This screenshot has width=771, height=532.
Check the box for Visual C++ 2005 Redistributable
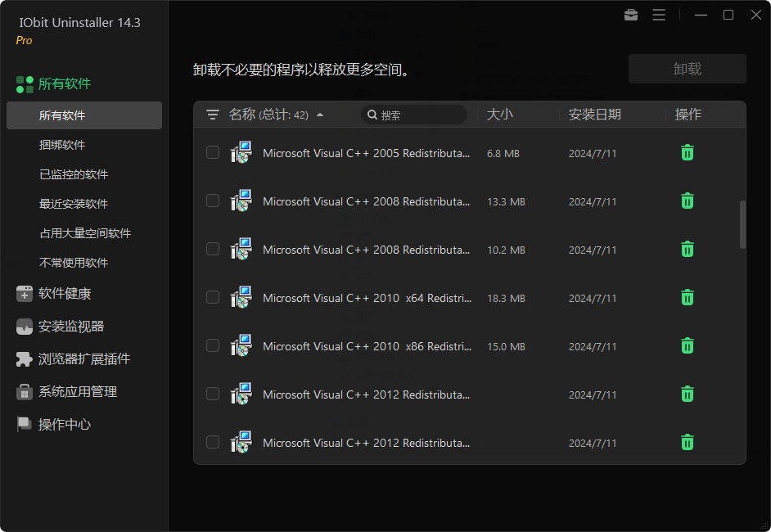coord(213,152)
